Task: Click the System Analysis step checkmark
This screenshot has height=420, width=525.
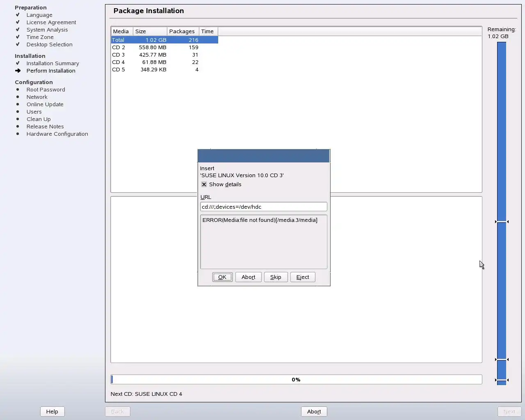Action: [18, 30]
